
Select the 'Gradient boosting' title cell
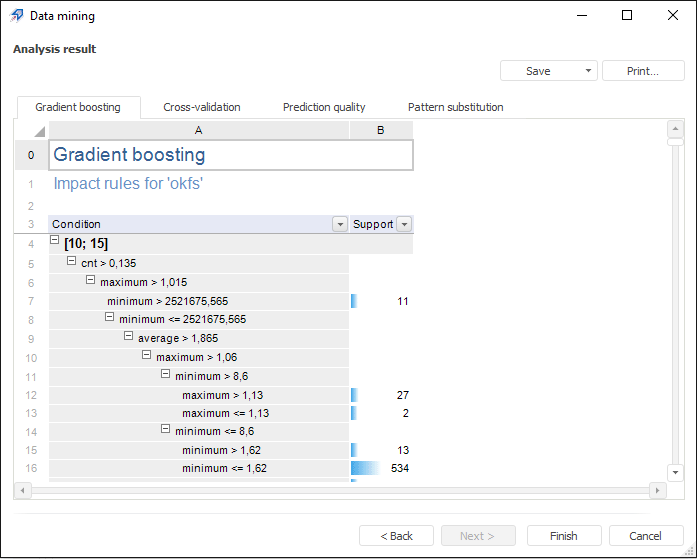tap(230, 155)
